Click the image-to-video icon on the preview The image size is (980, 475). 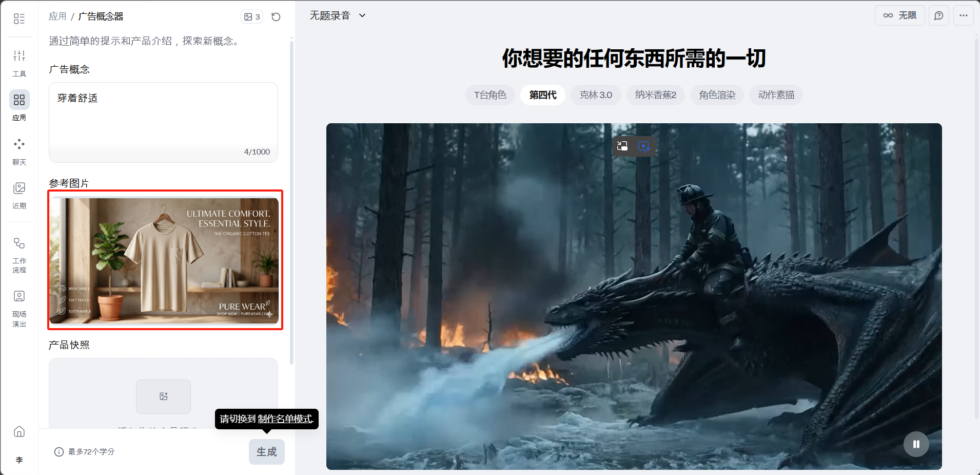644,146
